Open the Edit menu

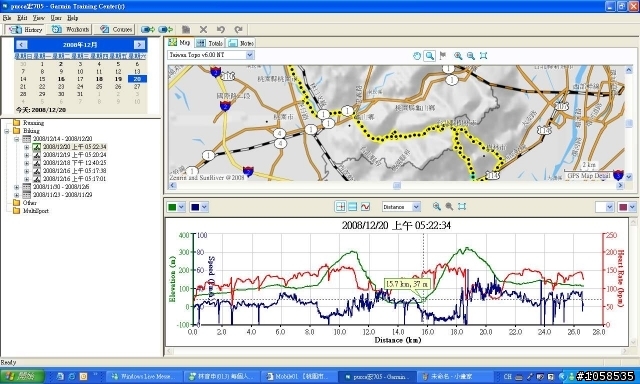(22, 18)
